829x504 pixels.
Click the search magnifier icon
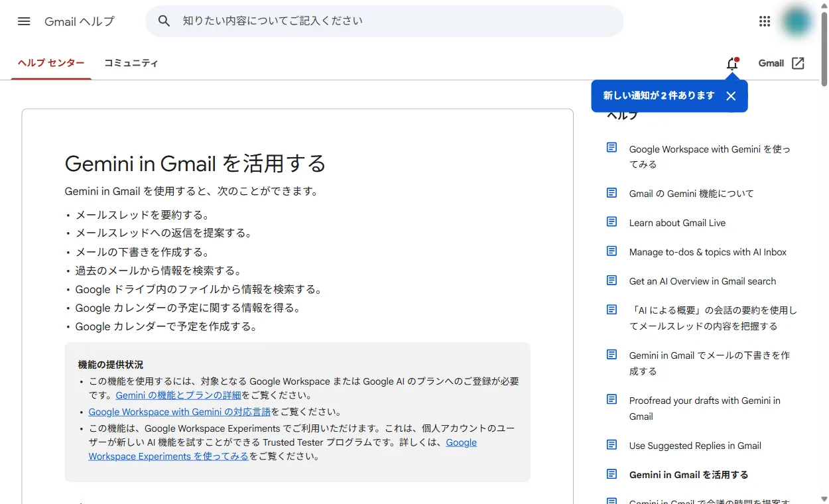[164, 21]
